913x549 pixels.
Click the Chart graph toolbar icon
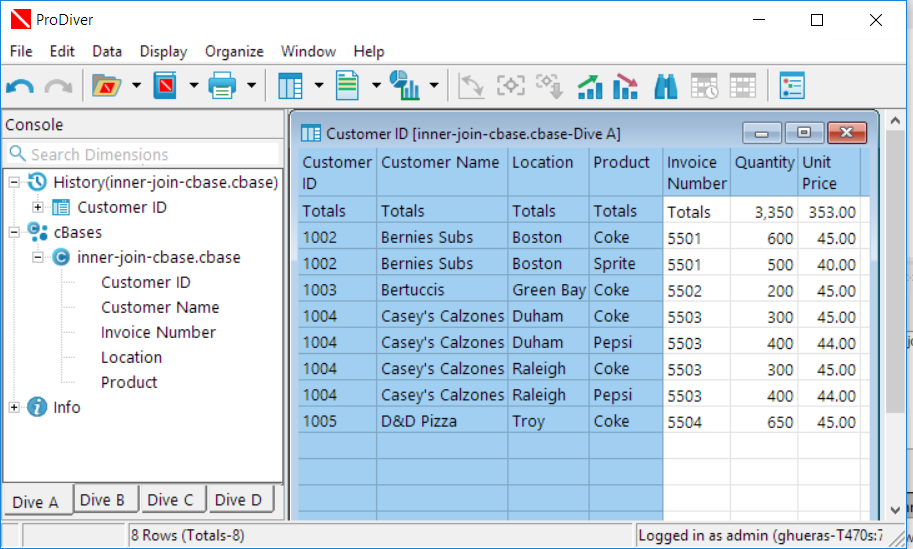click(x=404, y=86)
